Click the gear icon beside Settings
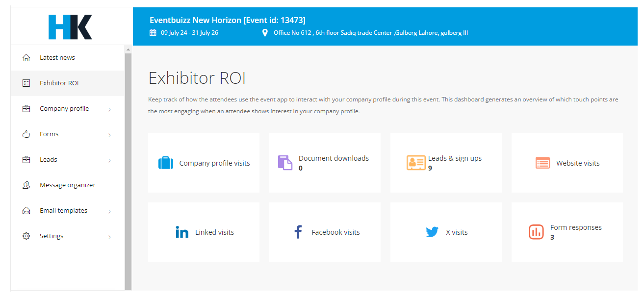 [26, 236]
